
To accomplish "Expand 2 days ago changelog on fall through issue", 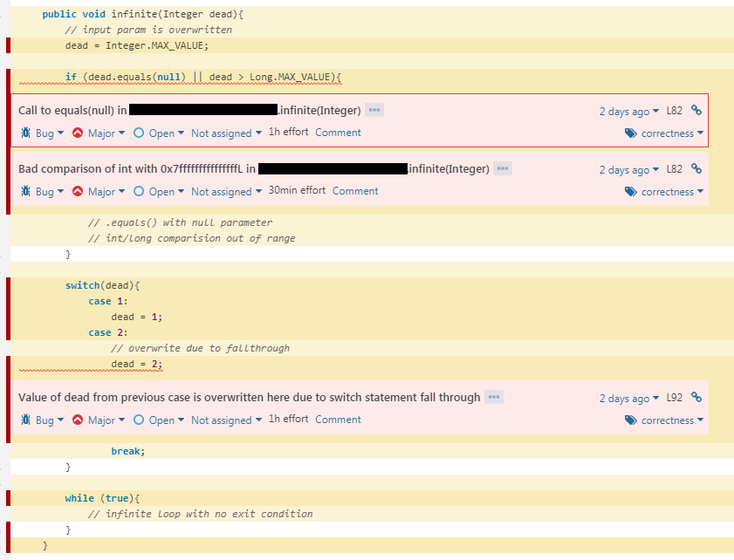I will (x=629, y=399).
